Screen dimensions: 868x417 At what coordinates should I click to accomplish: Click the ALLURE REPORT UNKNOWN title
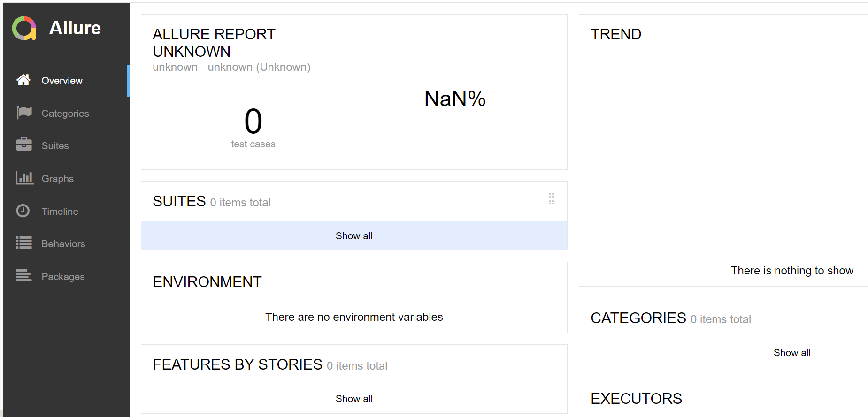click(x=214, y=43)
